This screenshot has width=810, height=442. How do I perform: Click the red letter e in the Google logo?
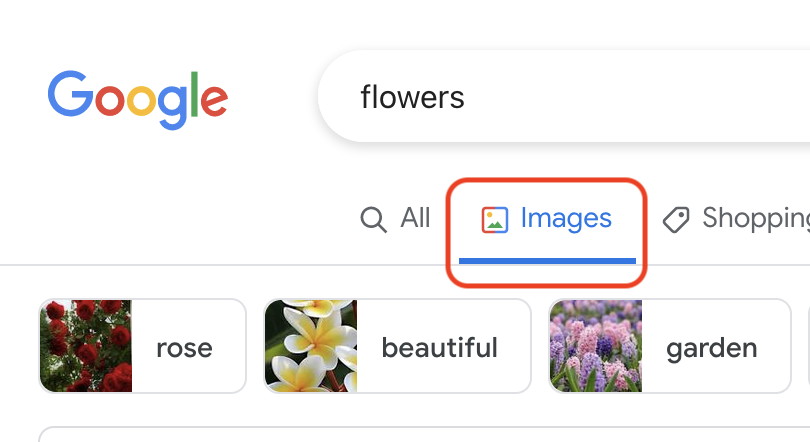click(x=213, y=100)
